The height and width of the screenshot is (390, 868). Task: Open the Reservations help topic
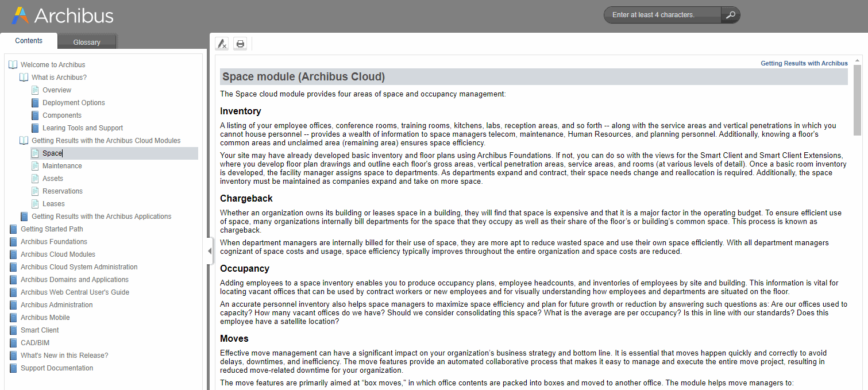coord(61,191)
